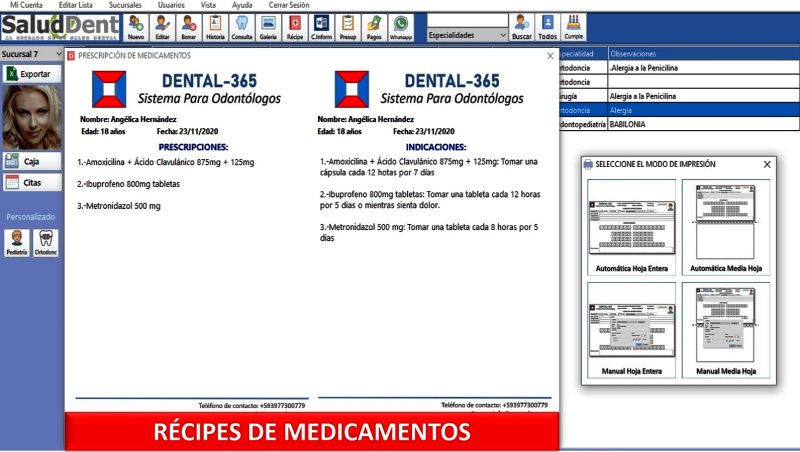
Task: Open the Ayuda menu
Action: point(242,5)
